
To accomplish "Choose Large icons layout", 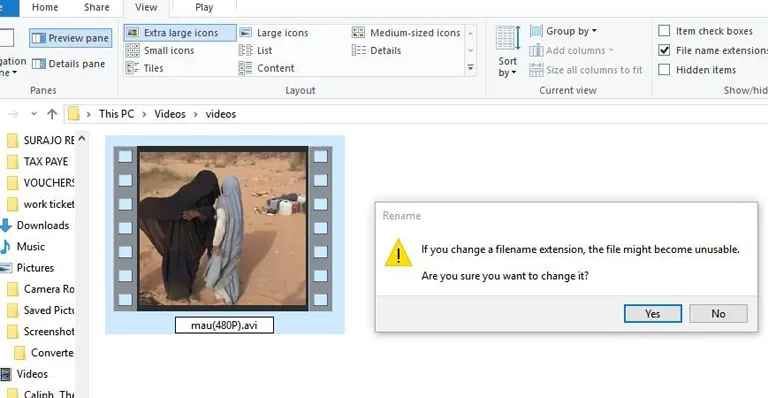I will (x=274, y=33).
